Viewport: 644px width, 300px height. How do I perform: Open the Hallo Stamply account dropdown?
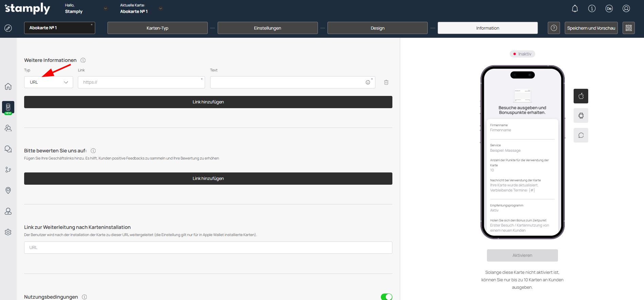tap(105, 9)
